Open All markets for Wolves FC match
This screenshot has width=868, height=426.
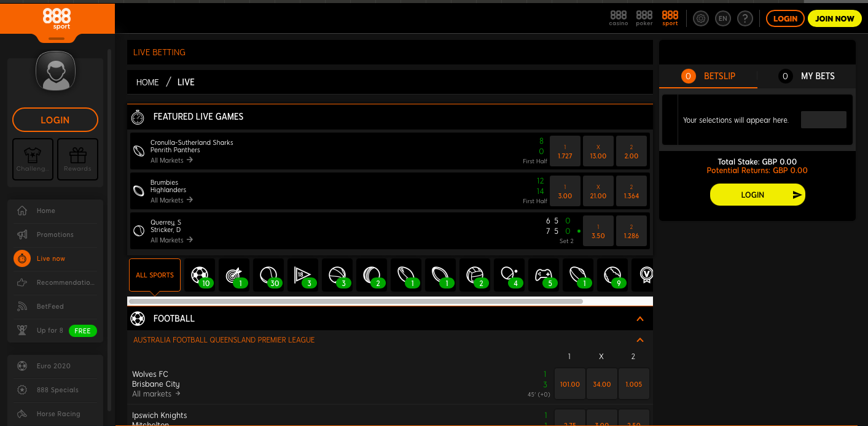point(157,394)
